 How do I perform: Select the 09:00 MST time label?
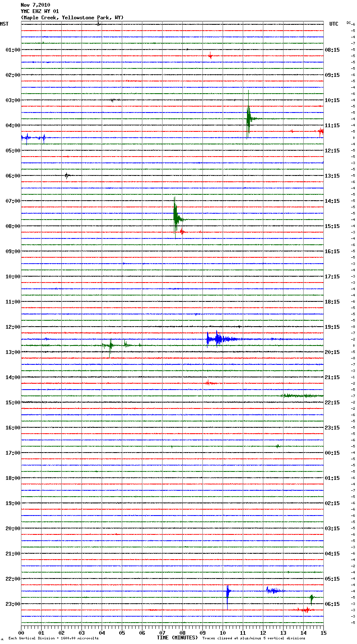click(x=13, y=251)
